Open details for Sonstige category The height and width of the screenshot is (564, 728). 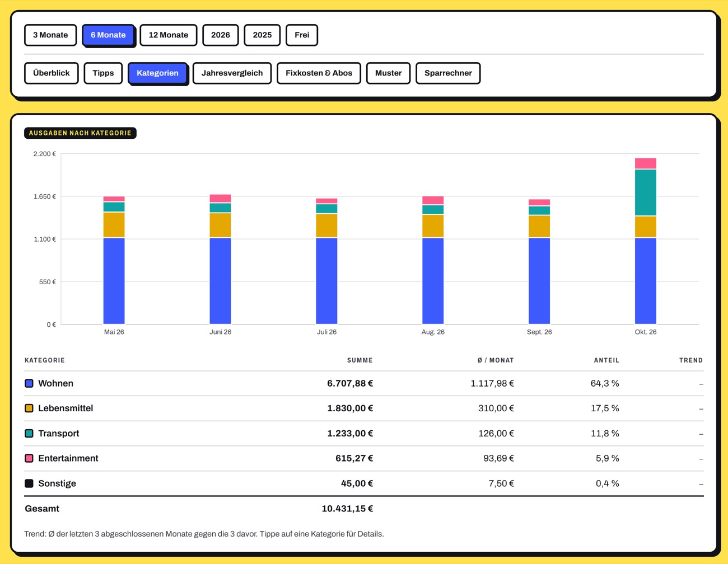coord(364,483)
